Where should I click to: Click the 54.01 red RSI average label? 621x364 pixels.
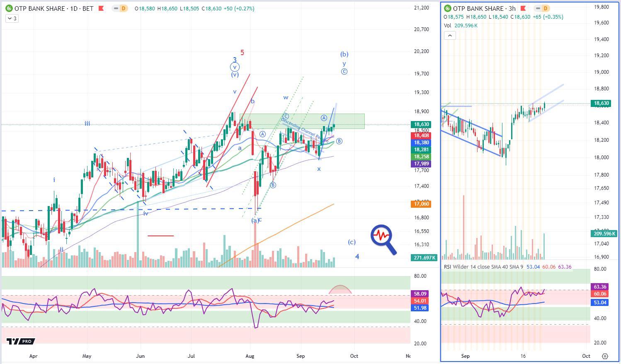pyautogui.click(x=421, y=301)
